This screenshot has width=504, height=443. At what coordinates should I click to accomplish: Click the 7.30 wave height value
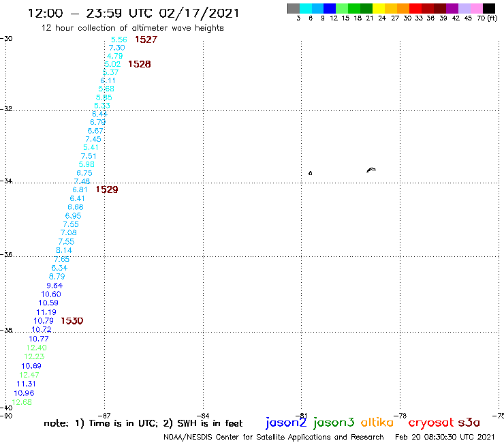(x=116, y=48)
